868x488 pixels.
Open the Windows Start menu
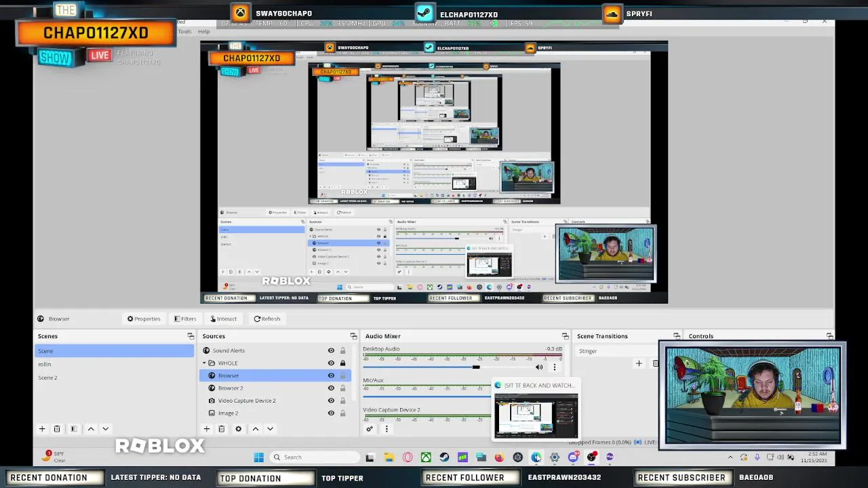(258, 457)
